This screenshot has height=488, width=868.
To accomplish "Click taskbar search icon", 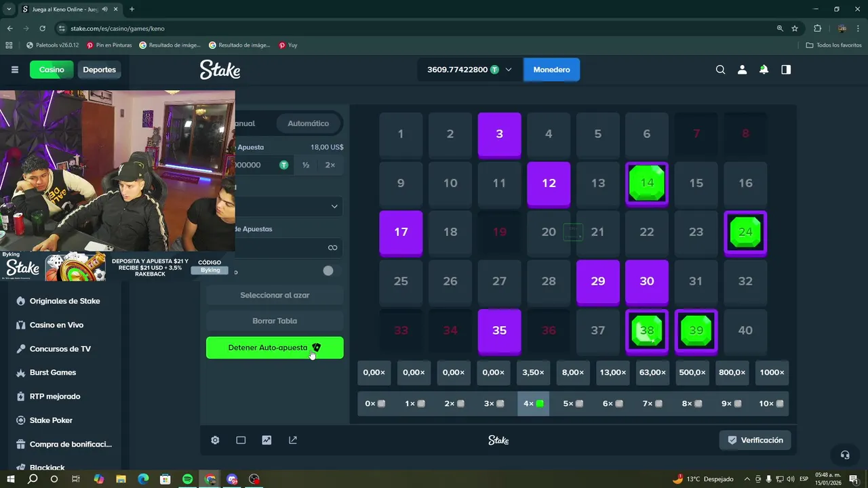I will [x=32, y=479].
